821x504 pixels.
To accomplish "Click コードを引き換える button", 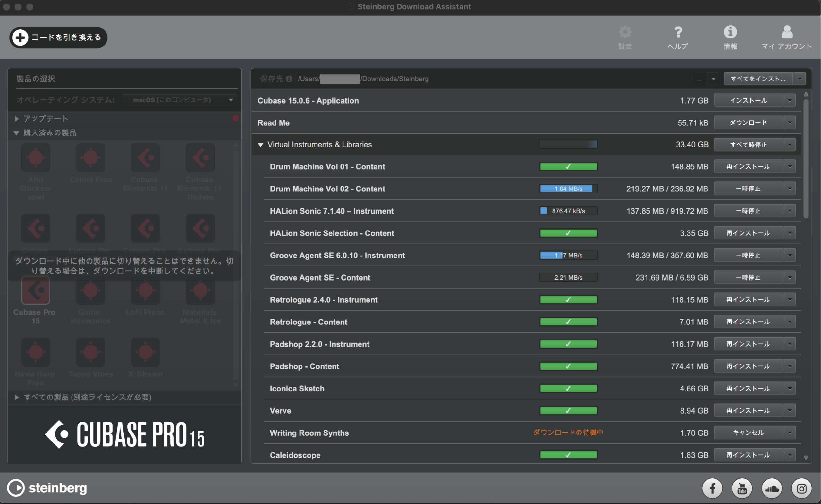I will pyautogui.click(x=58, y=37).
